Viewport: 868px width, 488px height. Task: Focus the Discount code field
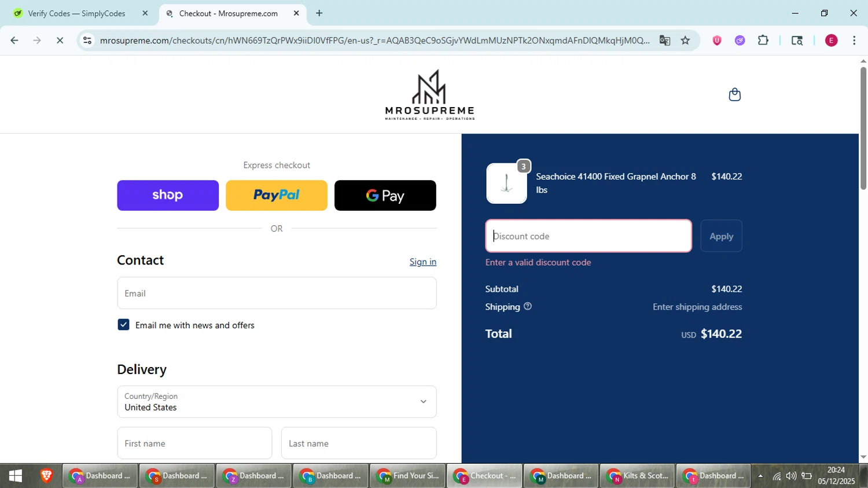click(589, 236)
